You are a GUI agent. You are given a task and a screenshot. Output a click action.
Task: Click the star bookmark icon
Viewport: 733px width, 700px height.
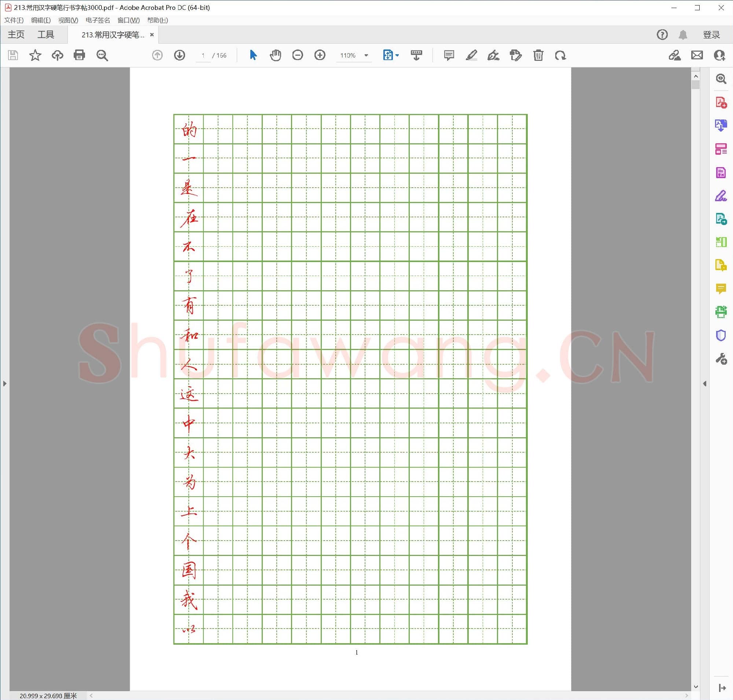pos(35,55)
